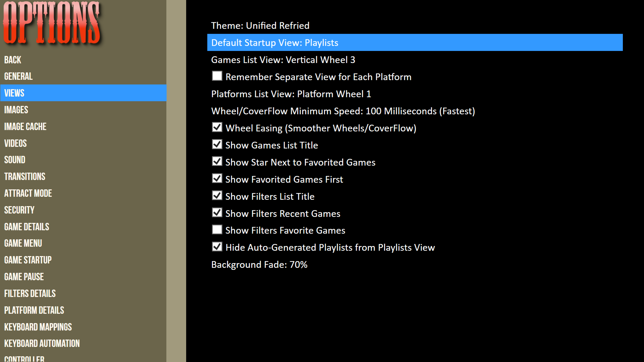
Task: Uncheck Show Filters List Title
Action: coord(217,195)
